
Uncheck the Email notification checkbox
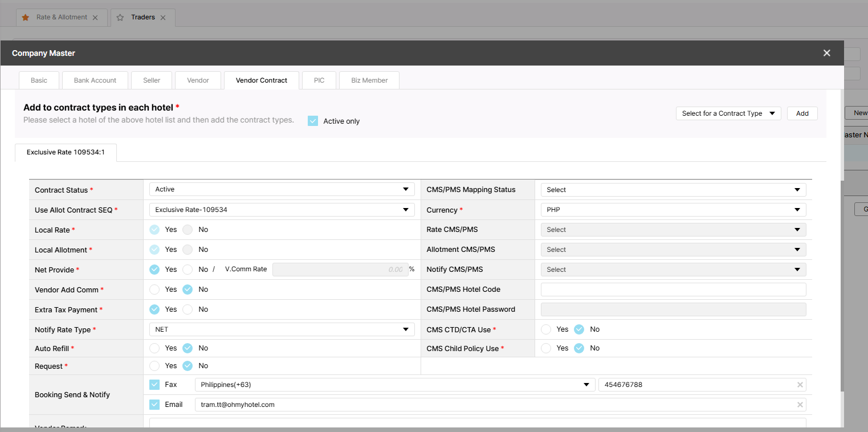tap(154, 405)
